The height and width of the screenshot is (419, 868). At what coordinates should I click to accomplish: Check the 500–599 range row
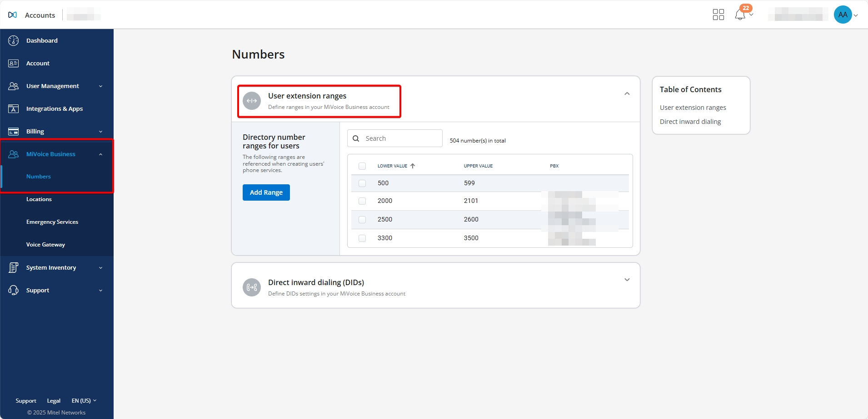tap(362, 183)
